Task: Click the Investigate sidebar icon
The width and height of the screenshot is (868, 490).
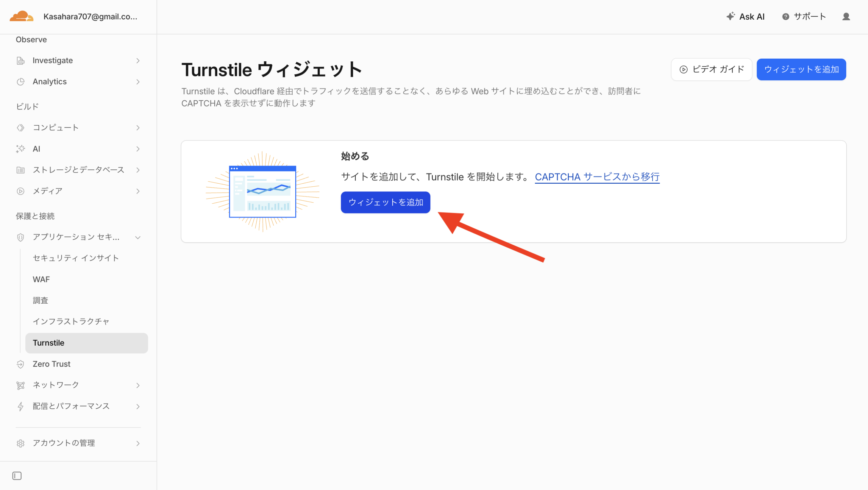Action: click(21, 61)
